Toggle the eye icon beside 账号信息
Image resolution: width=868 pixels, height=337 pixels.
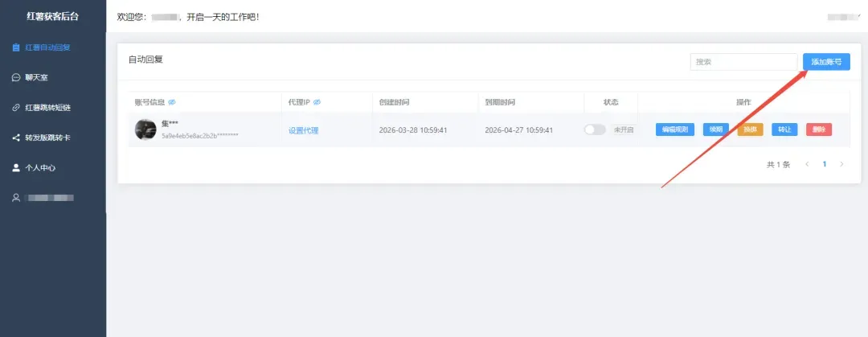pyautogui.click(x=172, y=102)
